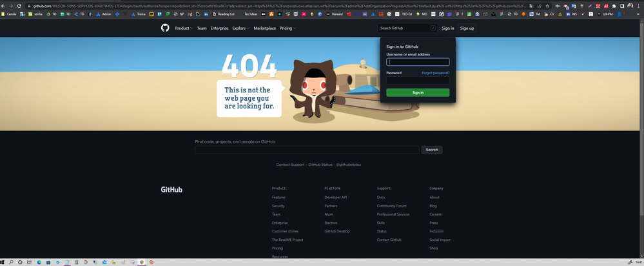Click the Search button beside find field
Screen dimensions: 644x266
click(432, 150)
